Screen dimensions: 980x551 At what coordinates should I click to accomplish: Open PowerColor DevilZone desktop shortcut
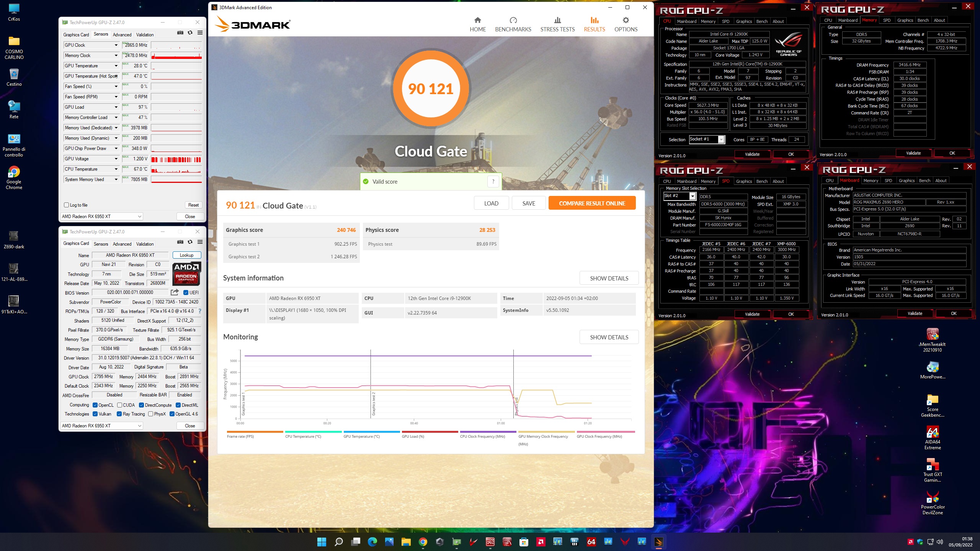point(933,503)
